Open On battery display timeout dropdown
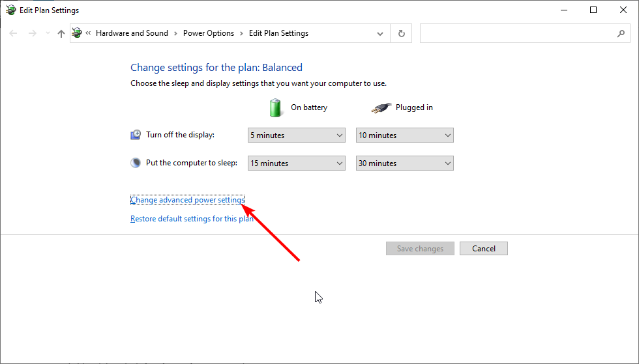 pyautogui.click(x=297, y=135)
